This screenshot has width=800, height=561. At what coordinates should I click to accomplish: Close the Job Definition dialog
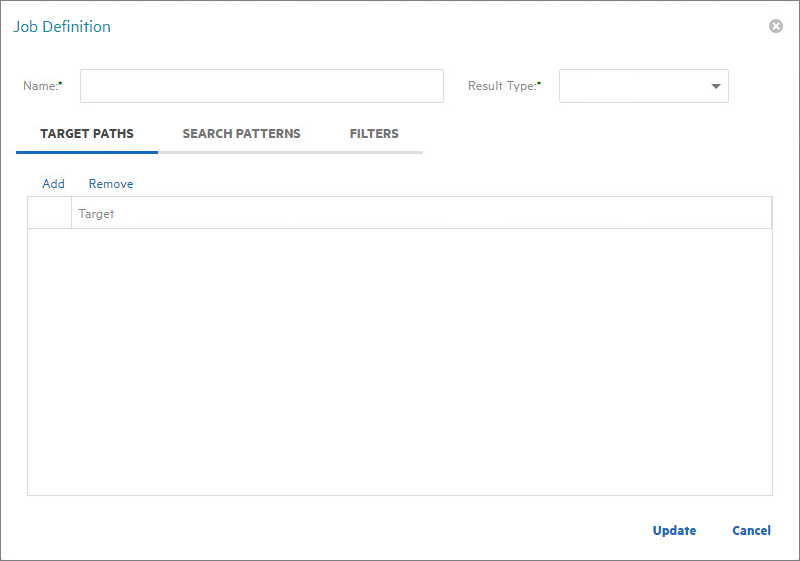[775, 26]
